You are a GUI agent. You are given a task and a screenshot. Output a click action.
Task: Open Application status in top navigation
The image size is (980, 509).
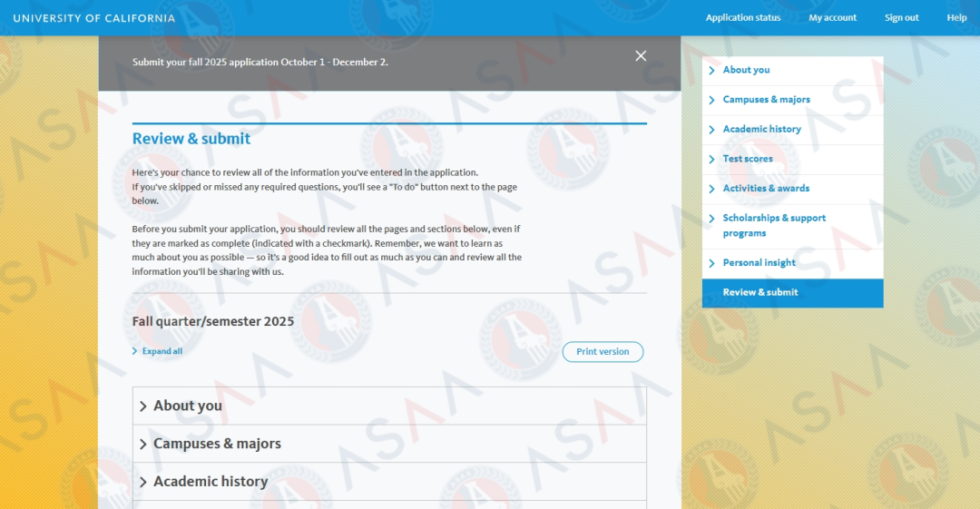point(742,18)
